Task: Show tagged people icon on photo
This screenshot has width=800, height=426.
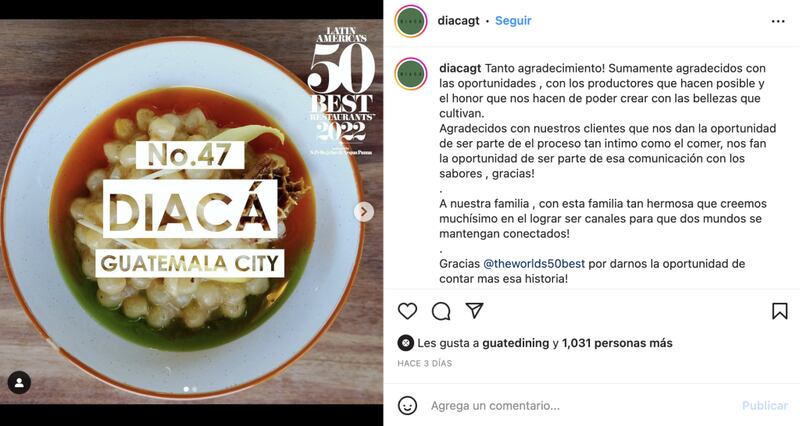Action: [19, 383]
